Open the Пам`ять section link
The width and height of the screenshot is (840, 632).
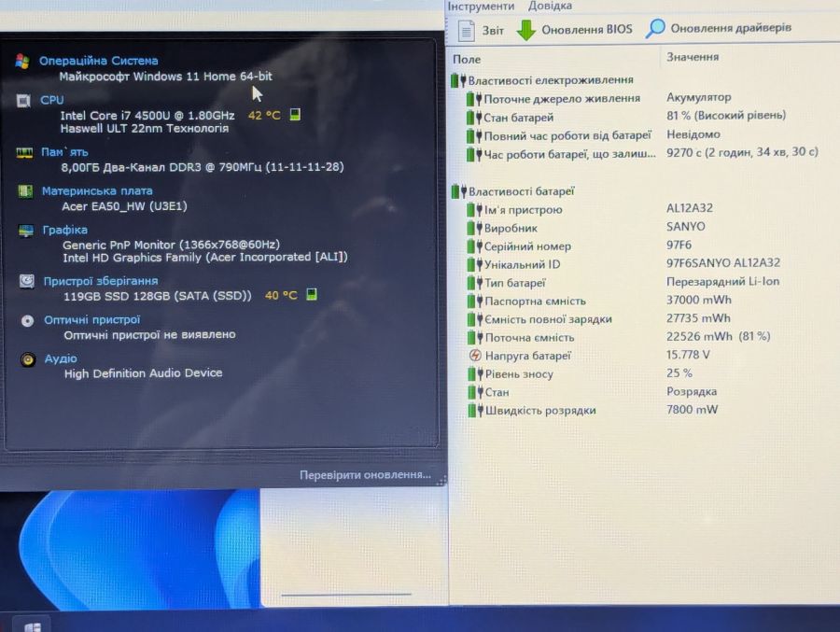pyautogui.click(x=64, y=152)
